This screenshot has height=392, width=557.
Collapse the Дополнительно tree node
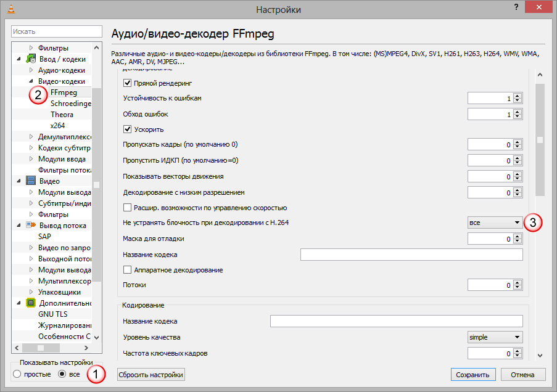pos(19,303)
